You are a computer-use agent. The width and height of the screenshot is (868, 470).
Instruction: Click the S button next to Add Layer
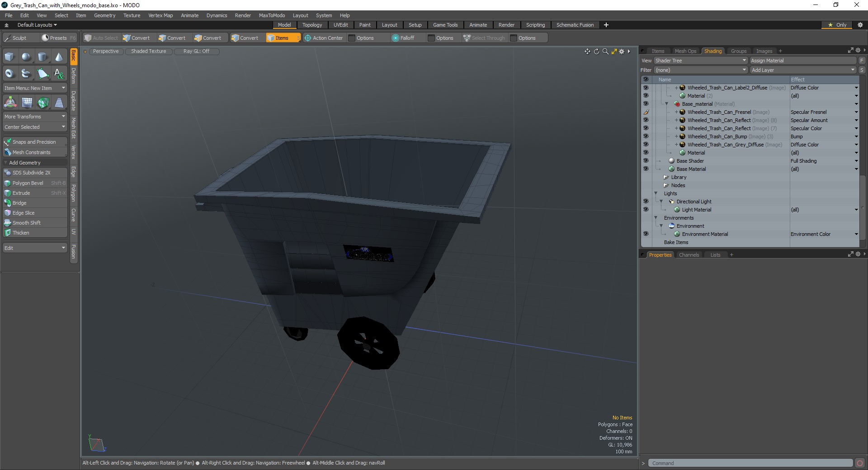[862, 70]
